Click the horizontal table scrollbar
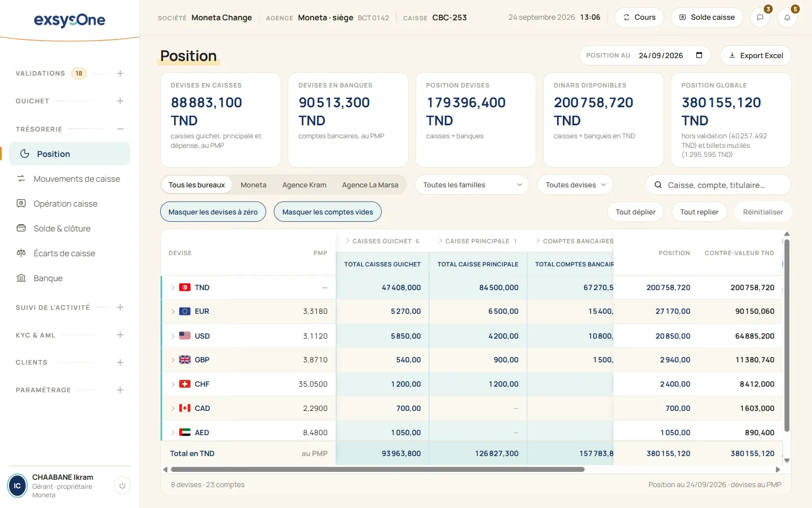The width and height of the screenshot is (812, 508). point(378,470)
